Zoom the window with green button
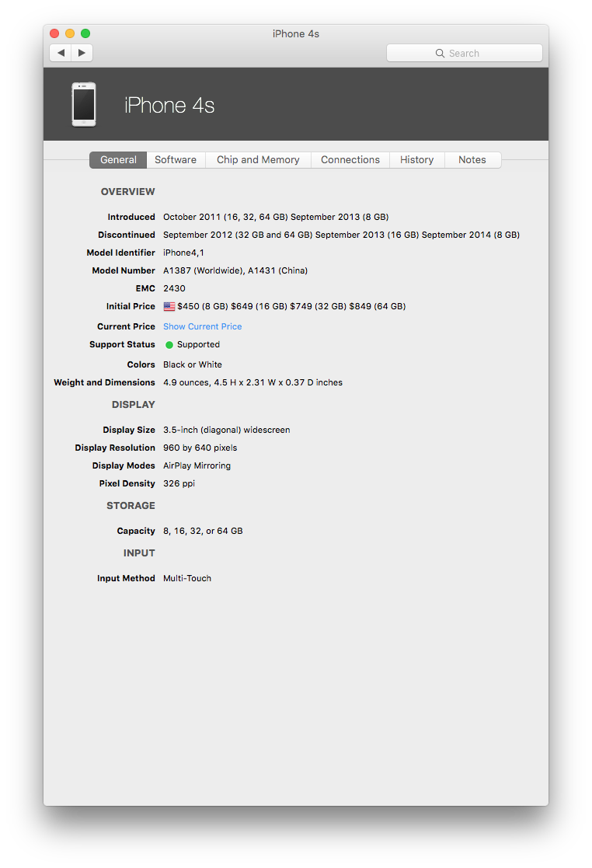592x868 pixels. click(x=85, y=33)
